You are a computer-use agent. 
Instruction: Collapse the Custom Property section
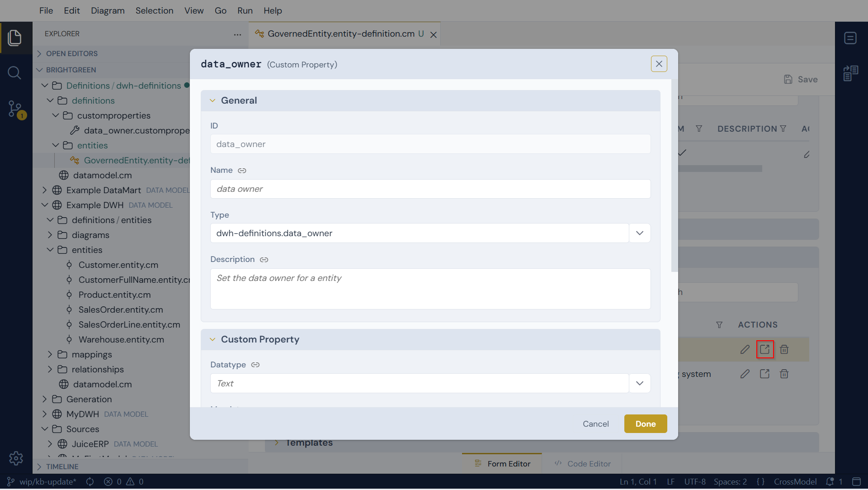212,339
